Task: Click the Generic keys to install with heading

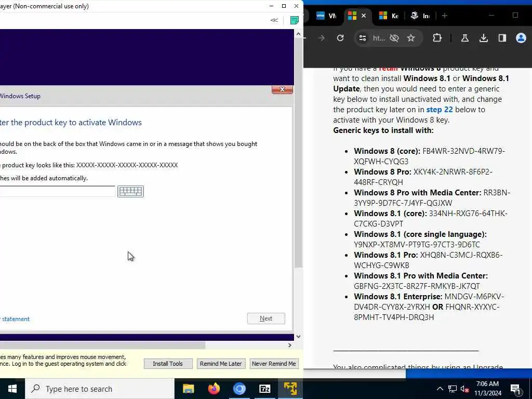Action: [x=383, y=130]
